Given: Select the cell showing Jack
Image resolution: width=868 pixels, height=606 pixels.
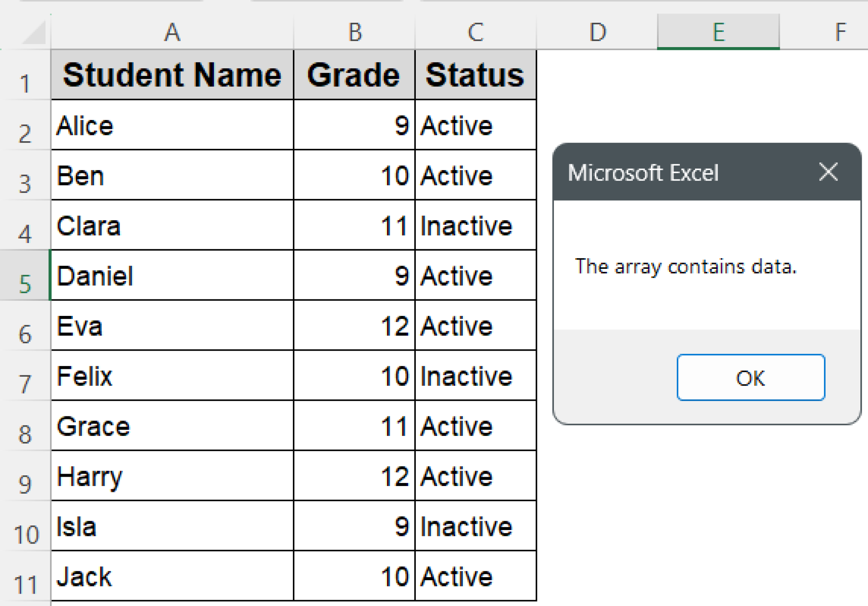Looking at the screenshot, I should tap(172, 576).
